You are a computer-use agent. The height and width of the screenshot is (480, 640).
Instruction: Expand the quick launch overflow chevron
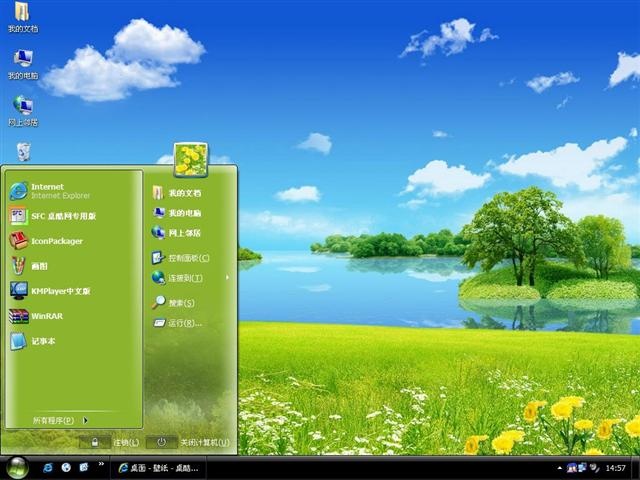pos(101,464)
